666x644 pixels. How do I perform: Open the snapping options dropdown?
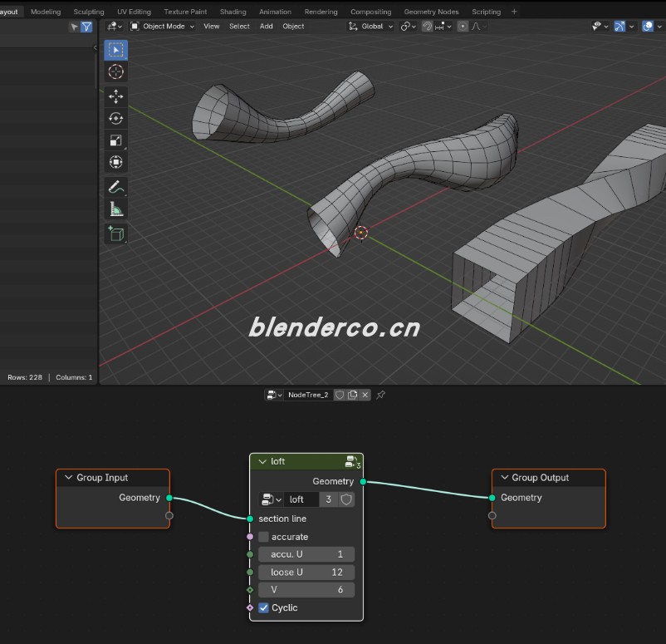click(x=443, y=27)
